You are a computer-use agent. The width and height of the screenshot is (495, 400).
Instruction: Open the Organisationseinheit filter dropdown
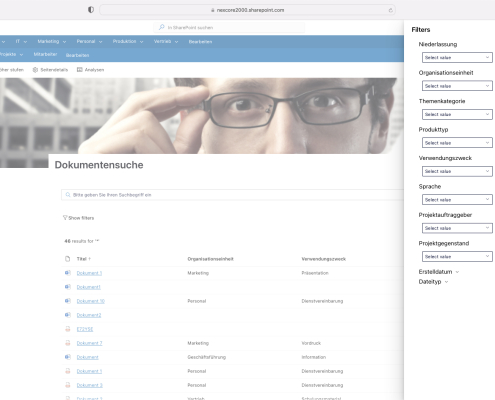click(x=457, y=86)
